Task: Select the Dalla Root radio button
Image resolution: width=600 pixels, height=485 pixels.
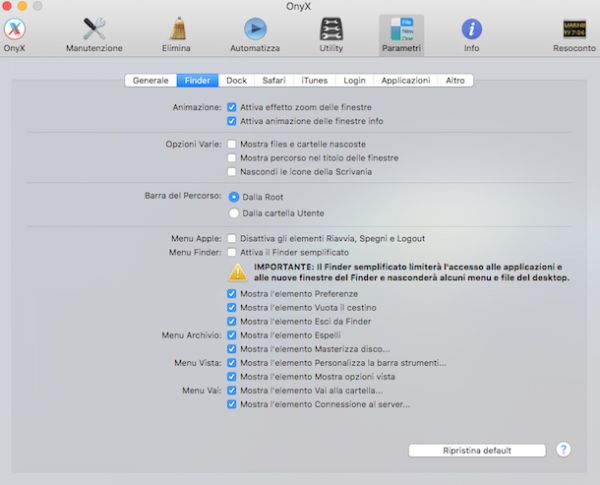Action: [x=234, y=197]
